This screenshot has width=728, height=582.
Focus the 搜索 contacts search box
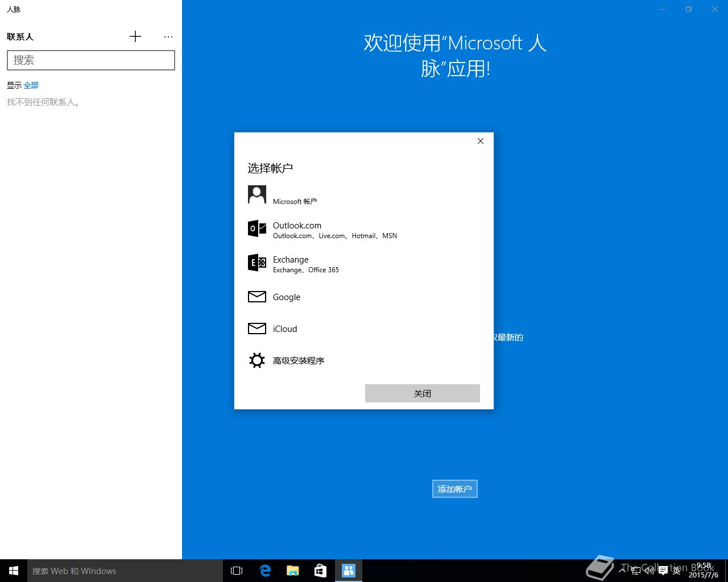point(91,60)
